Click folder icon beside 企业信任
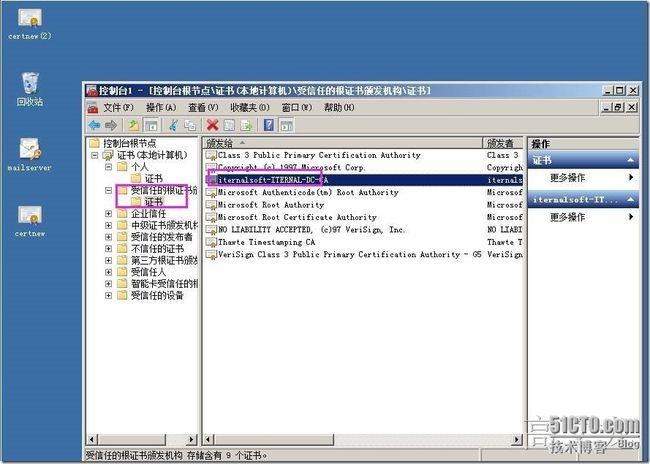This screenshot has height=464, width=650. pyautogui.click(x=122, y=214)
